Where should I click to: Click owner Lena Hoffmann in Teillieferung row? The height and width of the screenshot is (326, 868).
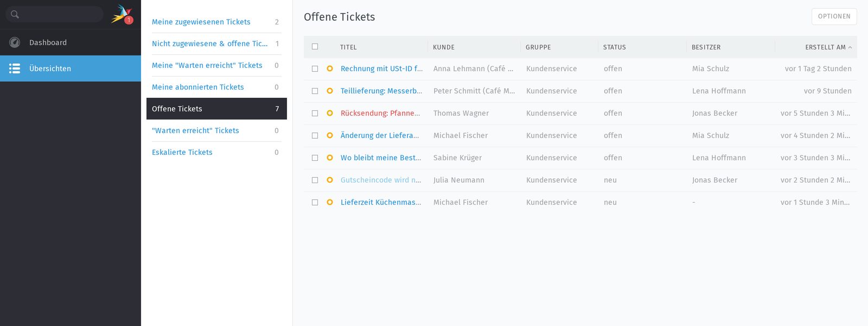click(x=719, y=91)
